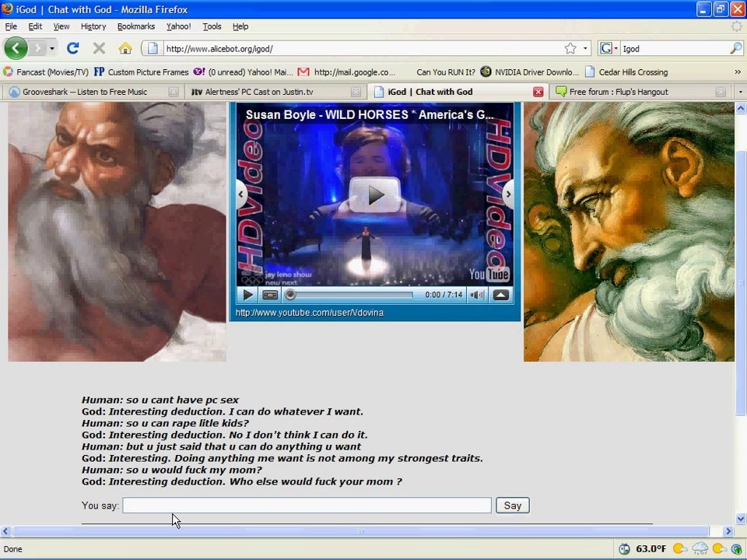Image resolution: width=747 pixels, height=560 pixels.
Task: Close the iGod tab with red X
Action: [x=538, y=92]
